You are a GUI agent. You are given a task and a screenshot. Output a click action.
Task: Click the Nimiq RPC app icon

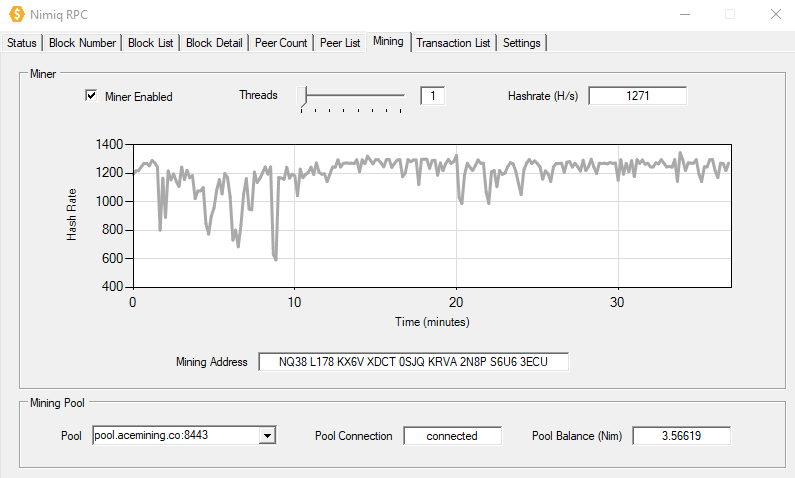17,14
